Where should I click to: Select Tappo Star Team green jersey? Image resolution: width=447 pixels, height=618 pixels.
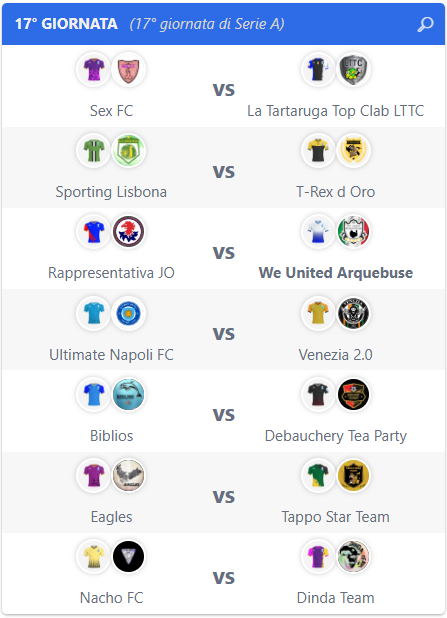coord(318,476)
